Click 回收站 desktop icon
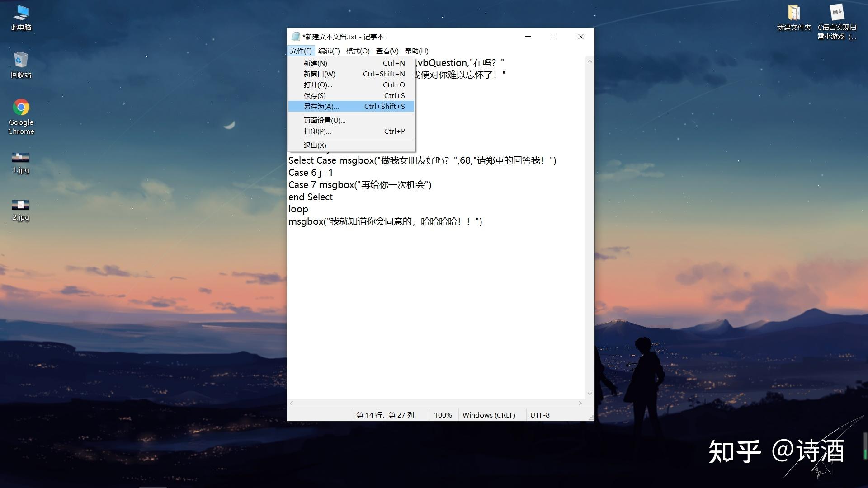Viewport: 868px width, 488px height. click(20, 62)
